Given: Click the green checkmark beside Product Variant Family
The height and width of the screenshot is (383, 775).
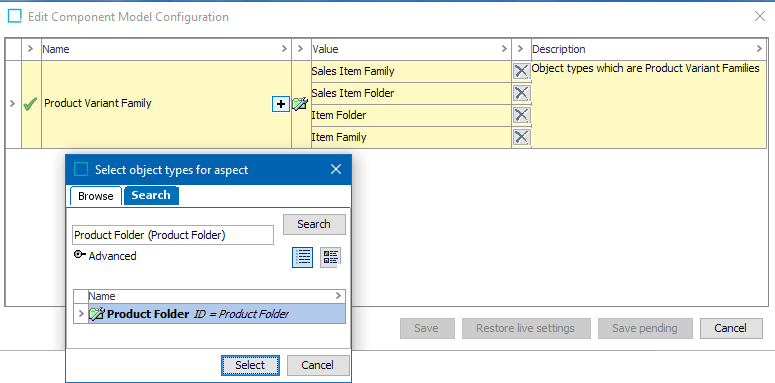Looking at the screenshot, I should 31,104.
